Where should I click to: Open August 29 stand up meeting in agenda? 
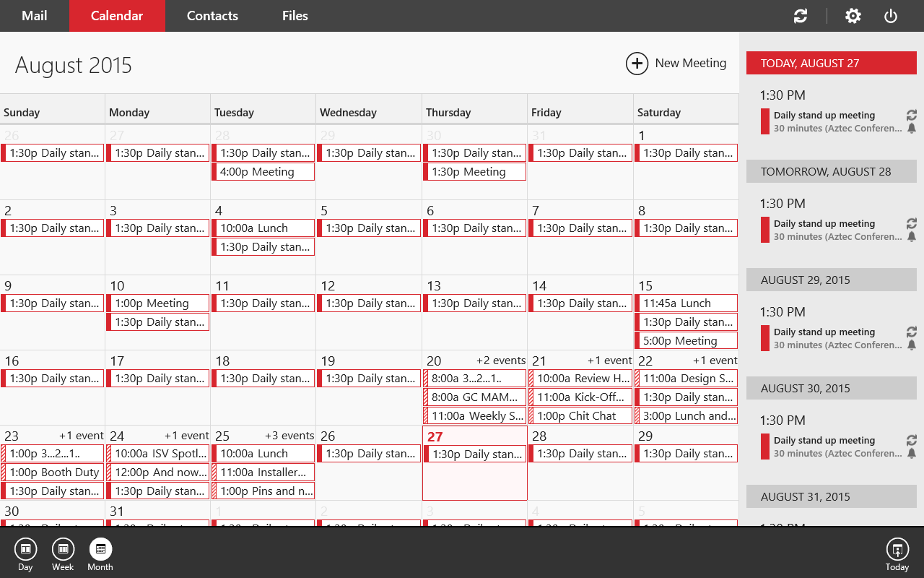(x=824, y=338)
